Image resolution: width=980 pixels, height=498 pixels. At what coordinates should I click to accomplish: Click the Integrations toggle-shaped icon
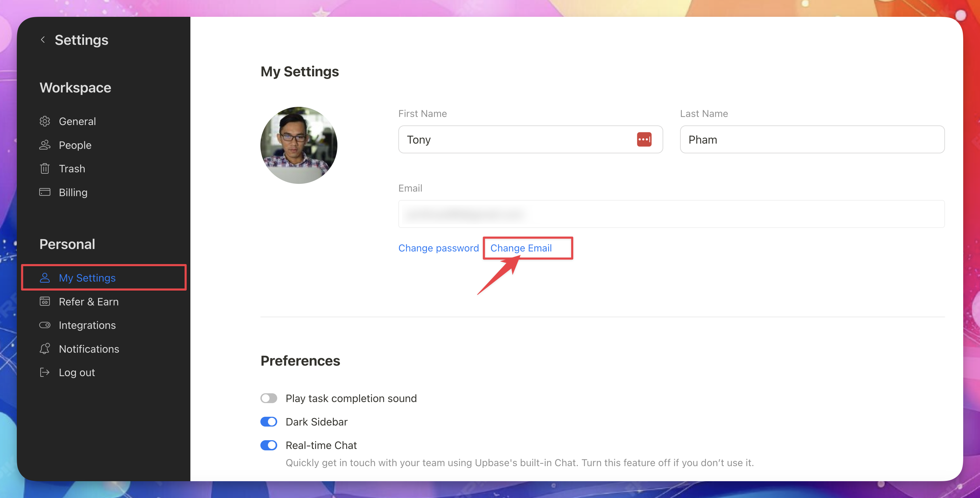[x=44, y=325]
